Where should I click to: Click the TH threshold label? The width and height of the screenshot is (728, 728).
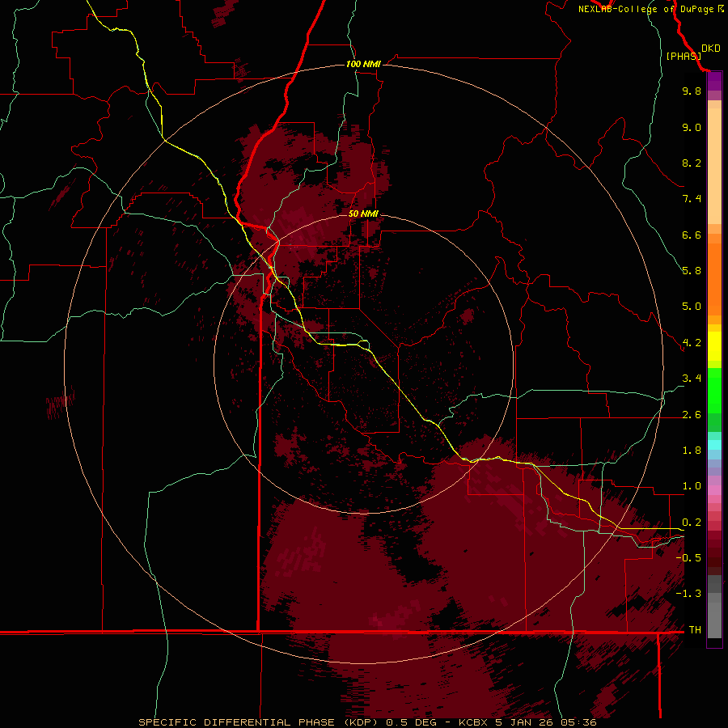coord(695,630)
